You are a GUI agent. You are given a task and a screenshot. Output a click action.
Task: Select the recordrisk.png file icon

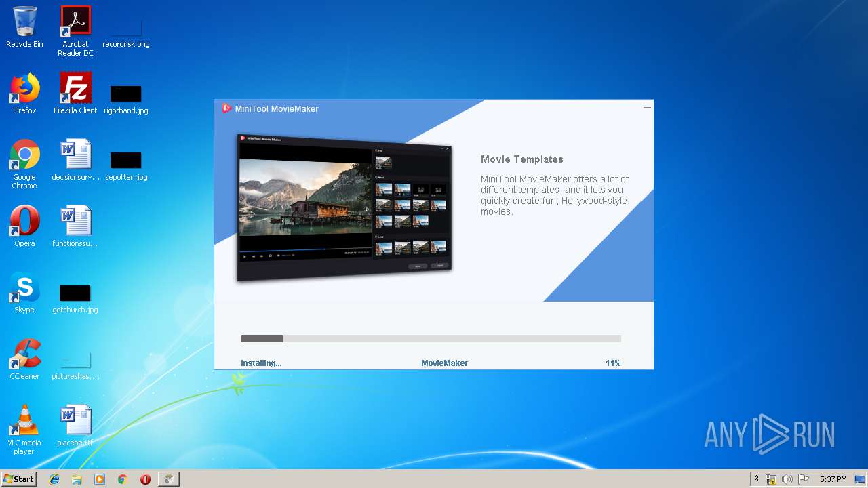[126, 31]
